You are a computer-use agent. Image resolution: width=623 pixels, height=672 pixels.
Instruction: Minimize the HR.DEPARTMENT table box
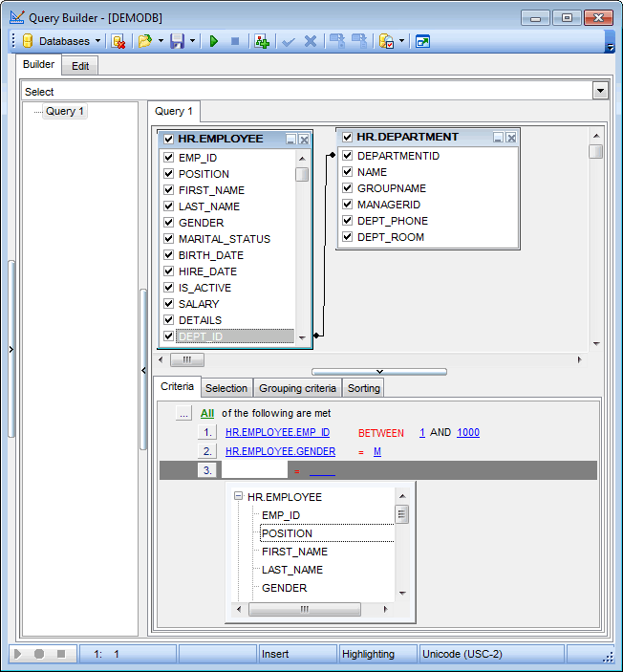click(498, 137)
